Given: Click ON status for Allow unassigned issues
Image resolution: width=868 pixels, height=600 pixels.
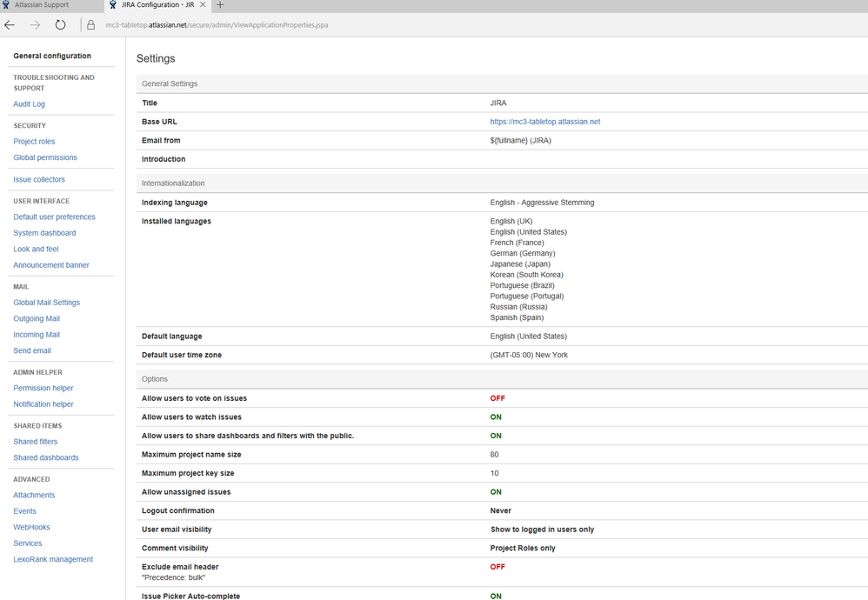Looking at the screenshot, I should (496, 492).
